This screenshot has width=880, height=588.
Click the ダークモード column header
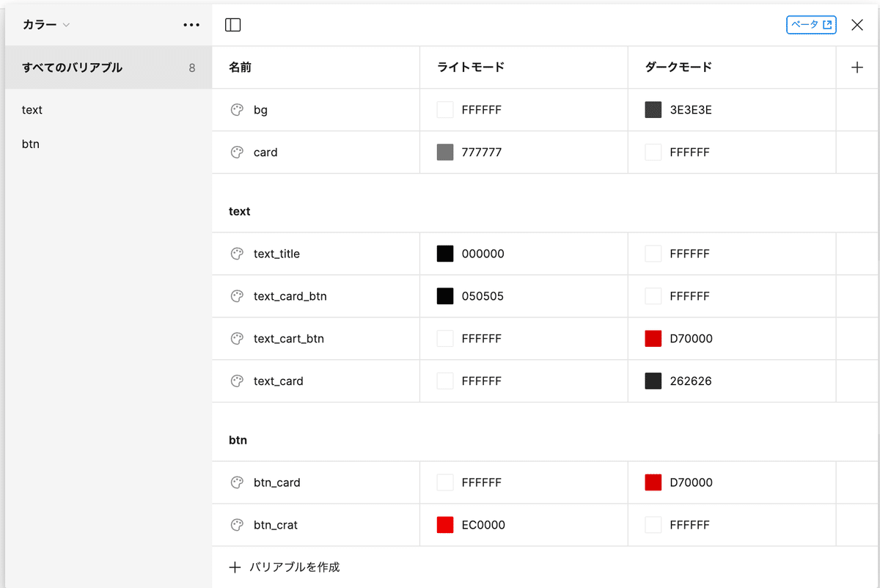tap(678, 67)
